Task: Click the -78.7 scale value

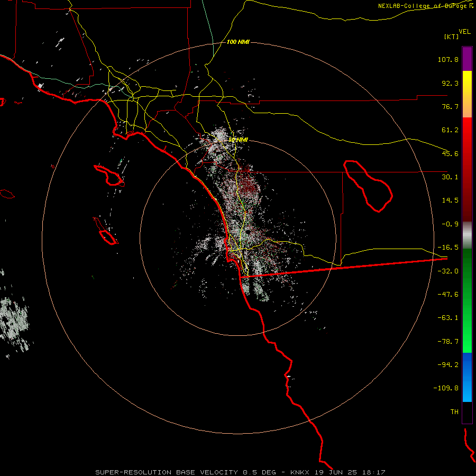Action: (448, 342)
